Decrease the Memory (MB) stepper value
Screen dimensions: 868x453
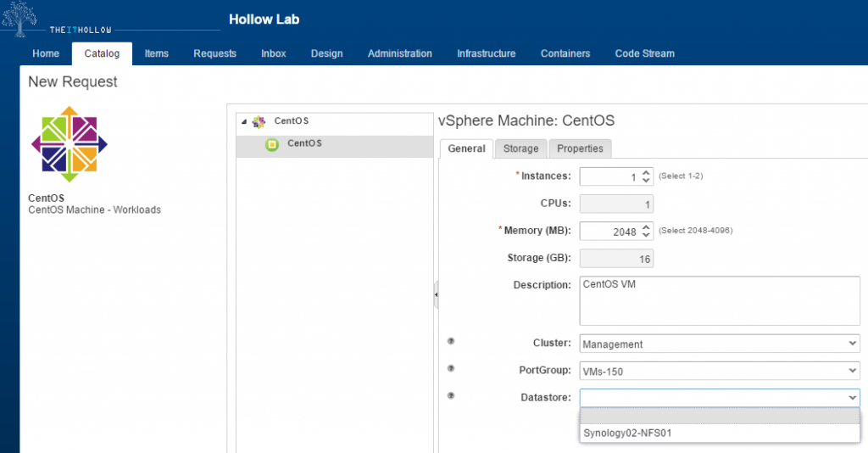click(x=646, y=235)
